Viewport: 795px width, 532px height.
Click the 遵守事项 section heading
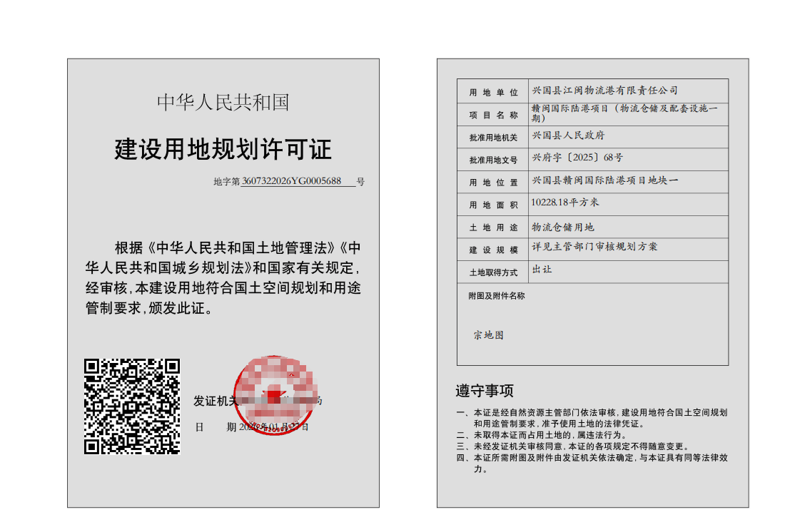(x=485, y=391)
